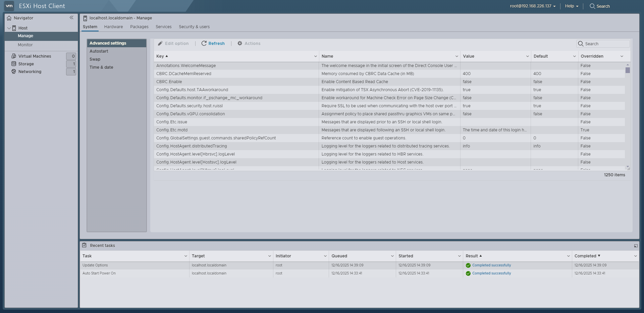
Task: Open the Actions gear icon
Action: pyautogui.click(x=239, y=43)
